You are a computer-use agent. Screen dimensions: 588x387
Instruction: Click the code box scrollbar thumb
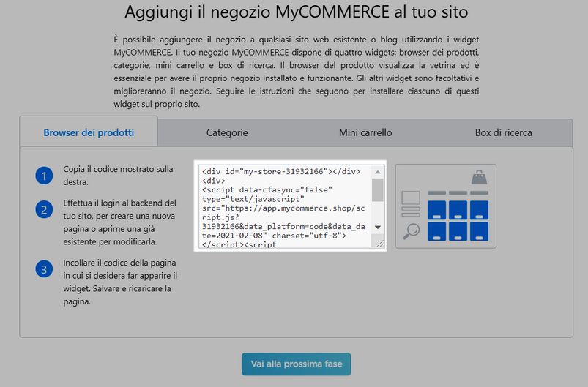coord(378,190)
